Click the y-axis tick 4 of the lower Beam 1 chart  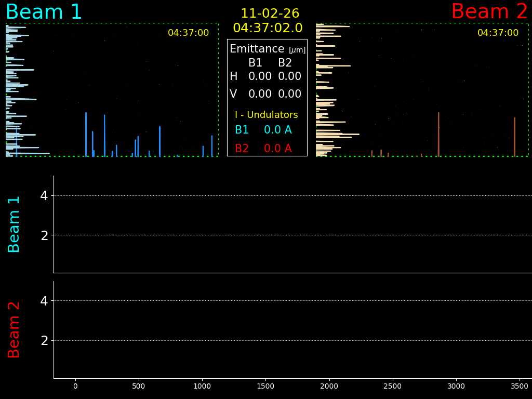click(44, 196)
